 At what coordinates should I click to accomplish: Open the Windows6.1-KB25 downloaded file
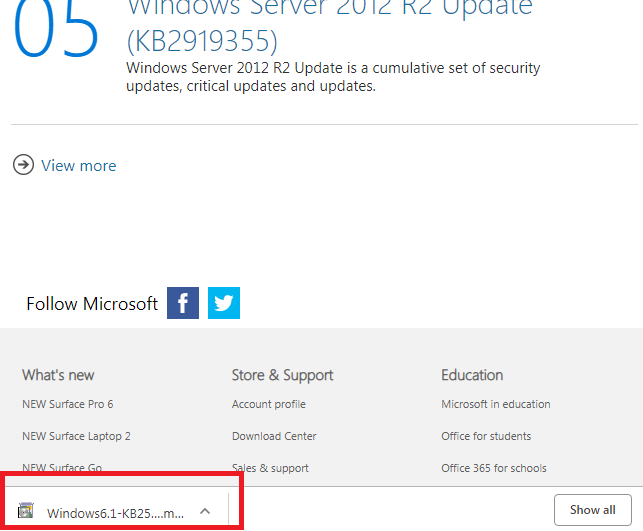[x=115, y=513]
